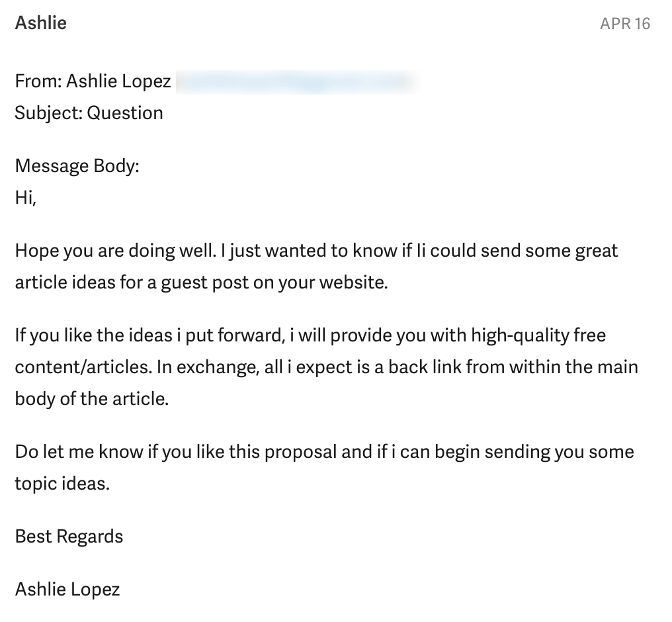Screen dimensions: 672x622
Task: Click the word Question in the subject line
Action: 125,112
